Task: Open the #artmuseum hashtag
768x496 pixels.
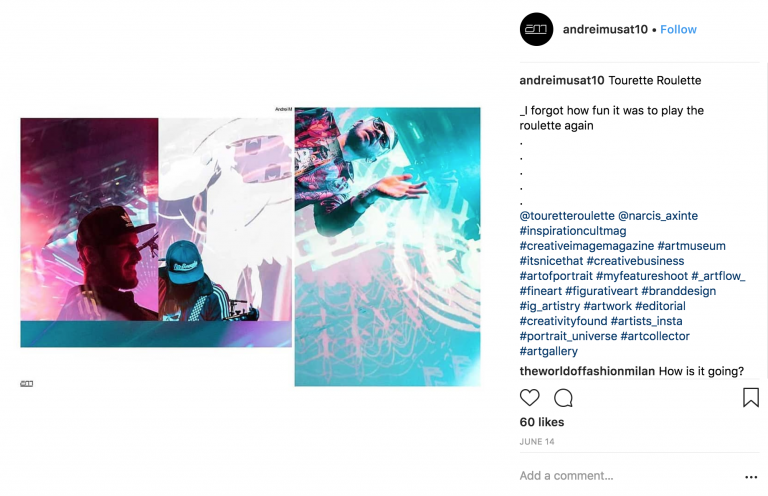Action: click(x=691, y=246)
